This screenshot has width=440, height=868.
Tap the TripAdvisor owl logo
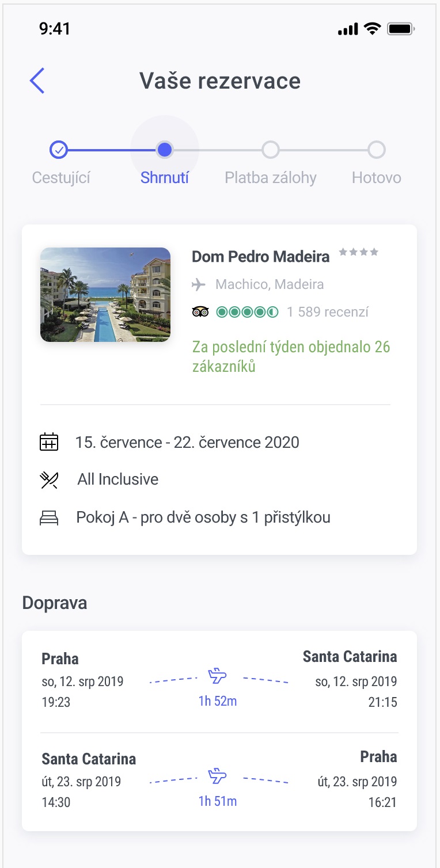[x=200, y=312]
